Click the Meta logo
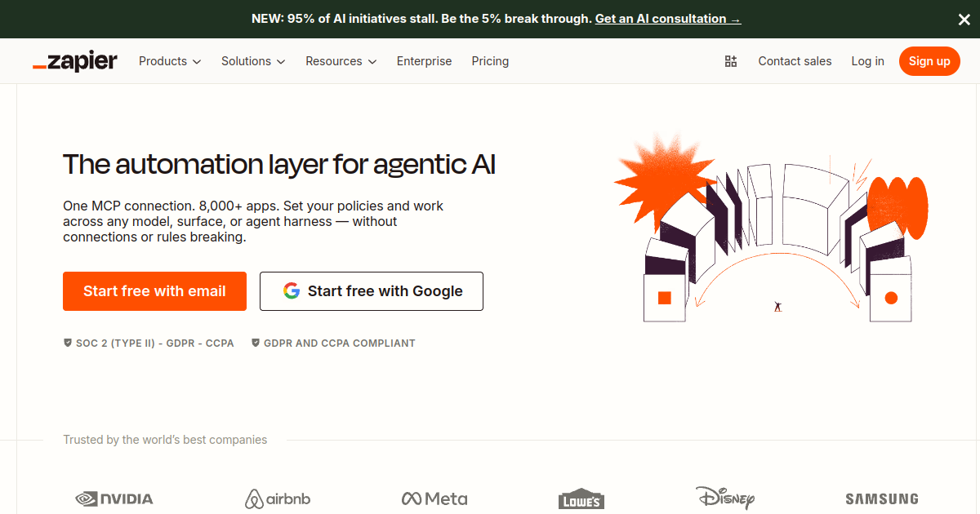 pos(434,498)
